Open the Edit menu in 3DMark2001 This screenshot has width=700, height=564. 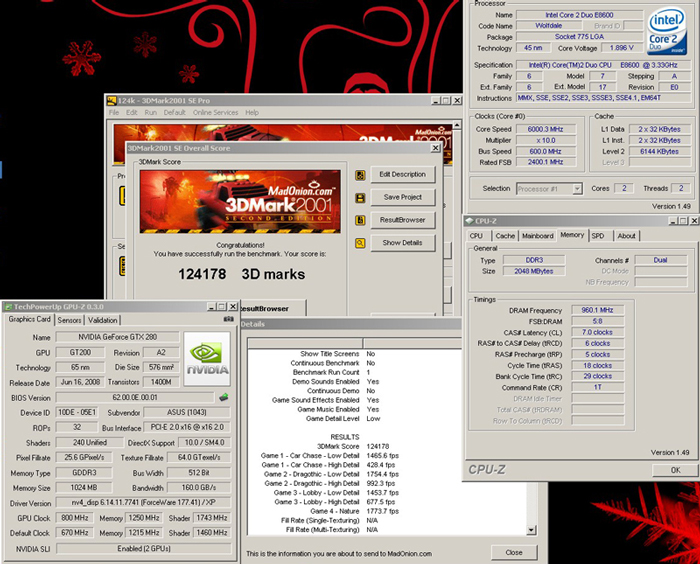[x=131, y=113]
